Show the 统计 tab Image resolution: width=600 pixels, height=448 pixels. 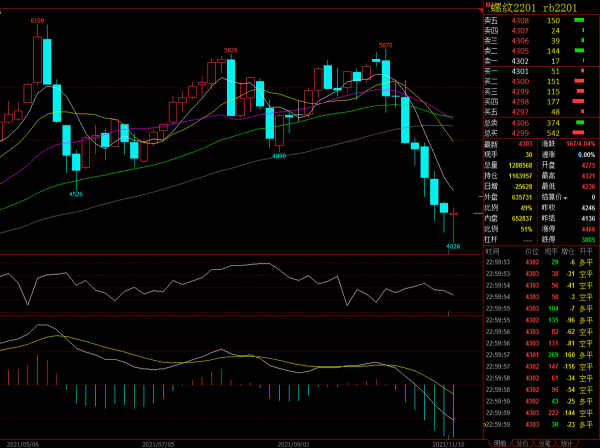pos(566,442)
